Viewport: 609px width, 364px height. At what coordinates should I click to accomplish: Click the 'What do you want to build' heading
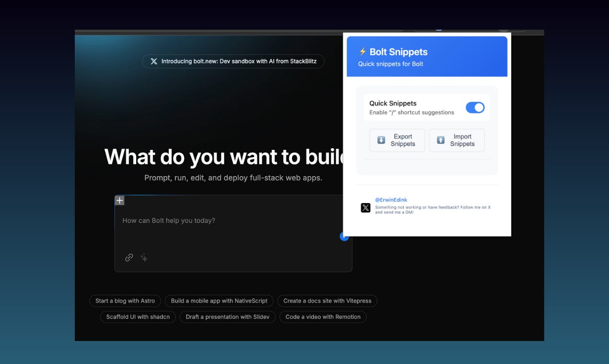(x=224, y=157)
